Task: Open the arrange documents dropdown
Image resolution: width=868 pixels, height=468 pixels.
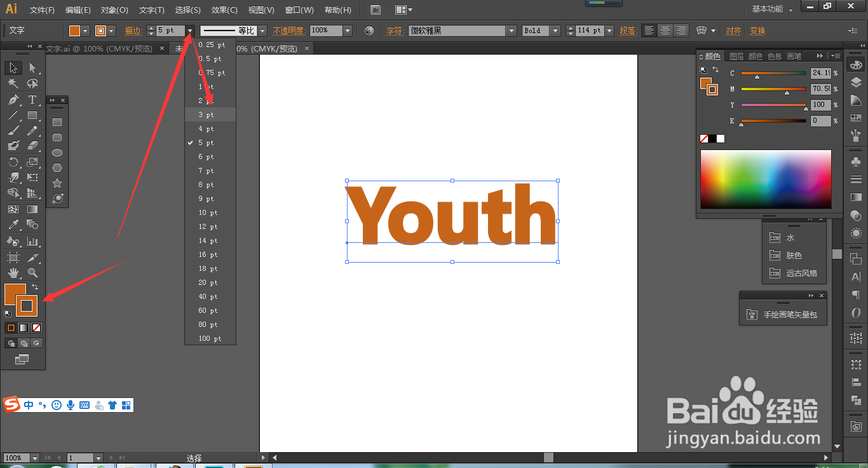Action: coord(403,10)
